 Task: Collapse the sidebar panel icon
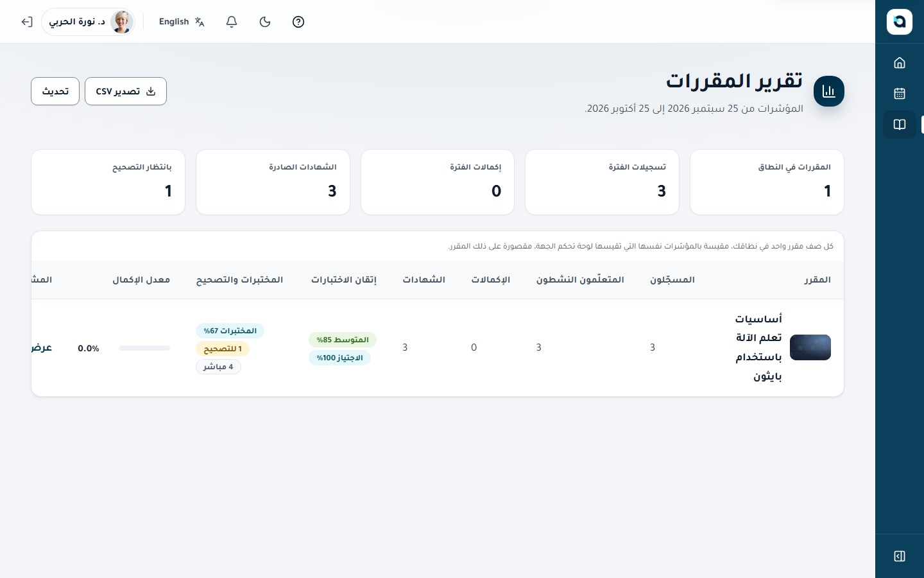click(900, 556)
